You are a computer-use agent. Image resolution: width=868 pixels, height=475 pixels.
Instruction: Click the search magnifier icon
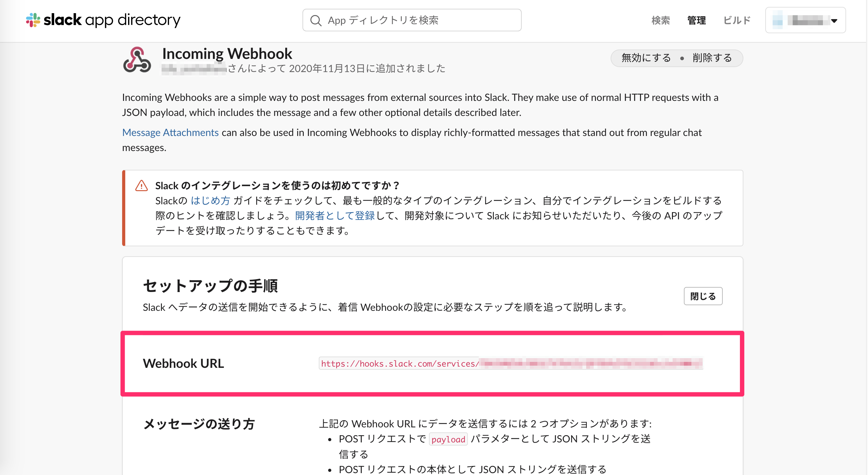pyautogui.click(x=316, y=20)
